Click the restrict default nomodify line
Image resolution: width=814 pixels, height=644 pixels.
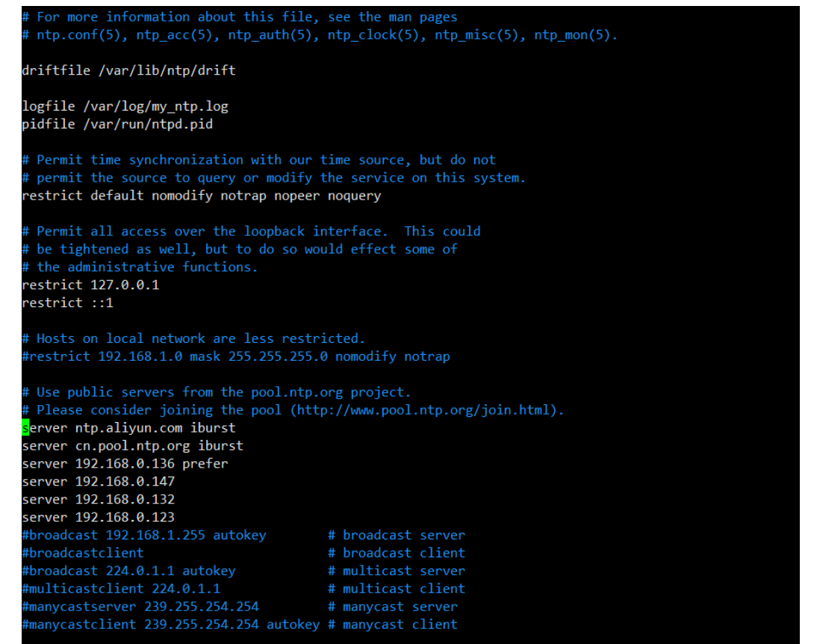202,196
